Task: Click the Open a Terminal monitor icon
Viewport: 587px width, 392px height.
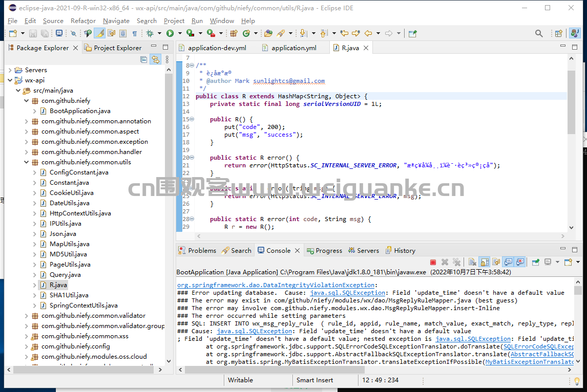Action: coord(59,34)
